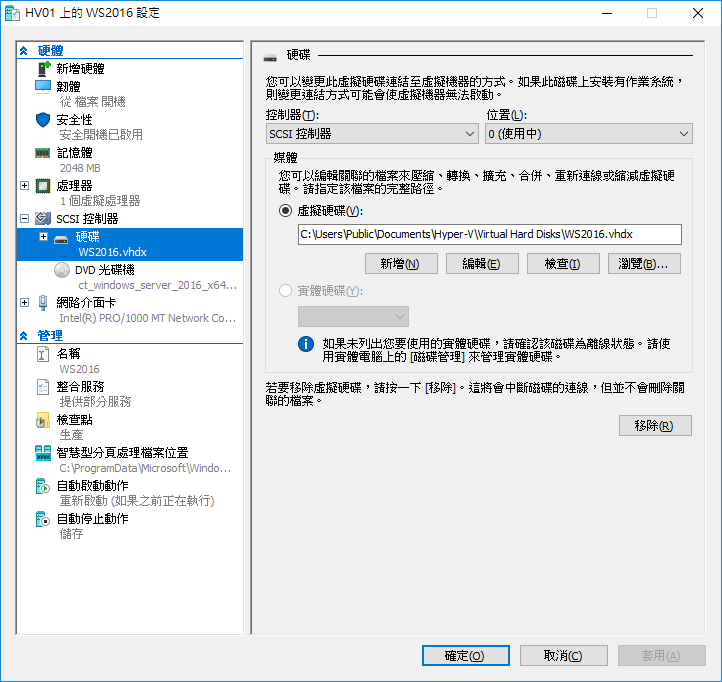The image size is (722, 682).
Task: Click the 檢查點 checkpoint icon
Action: 43,420
